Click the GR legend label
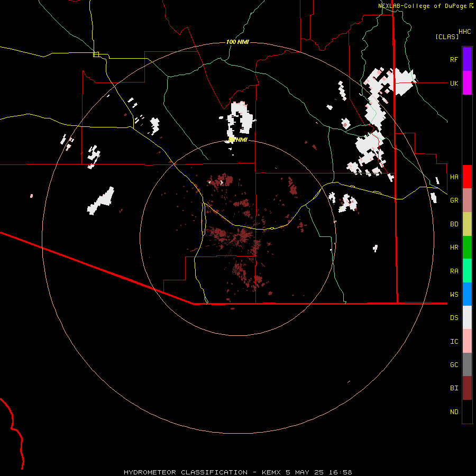This screenshot has width=476, height=476. click(454, 200)
